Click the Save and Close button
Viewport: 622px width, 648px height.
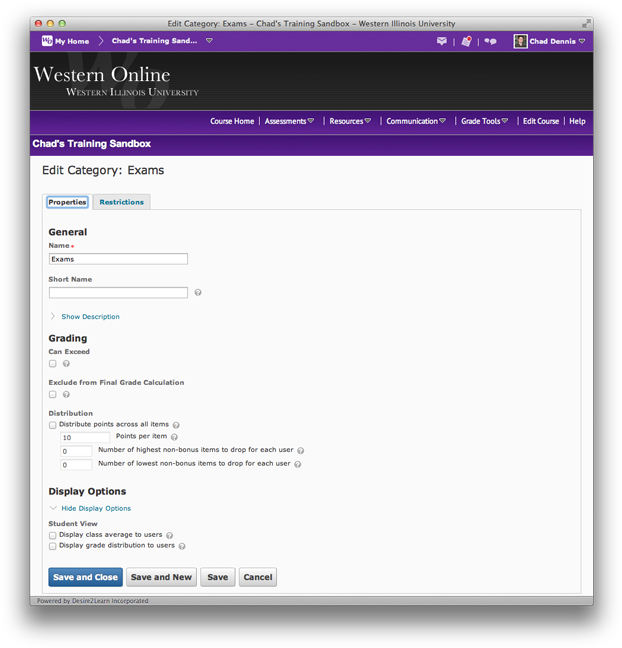tap(86, 577)
